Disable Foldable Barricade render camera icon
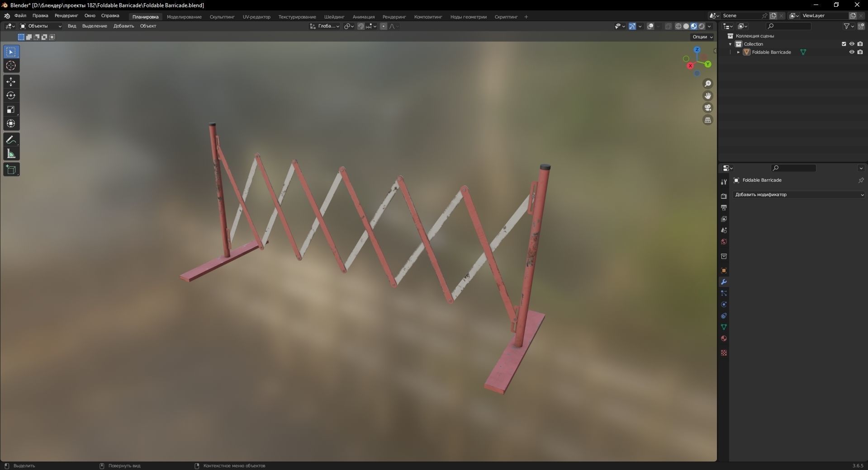The image size is (868, 470). 860,52
